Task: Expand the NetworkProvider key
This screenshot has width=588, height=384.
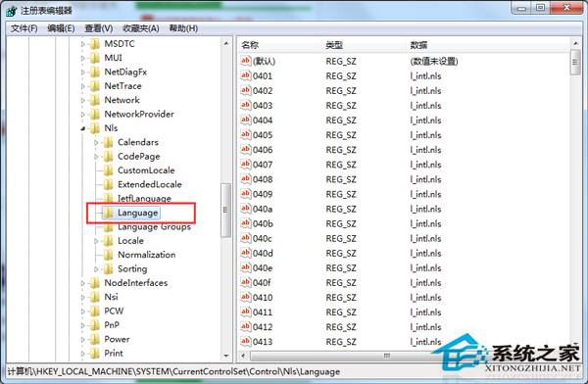Action: [83, 115]
